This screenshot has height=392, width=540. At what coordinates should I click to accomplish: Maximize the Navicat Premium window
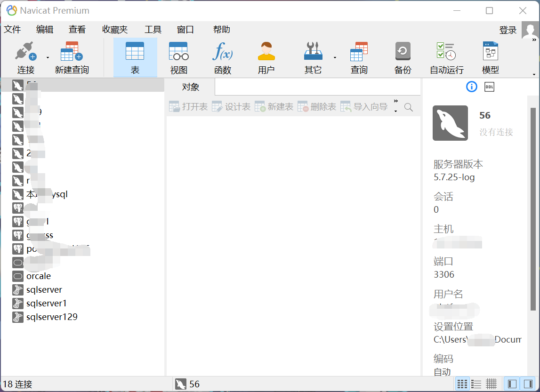point(489,11)
